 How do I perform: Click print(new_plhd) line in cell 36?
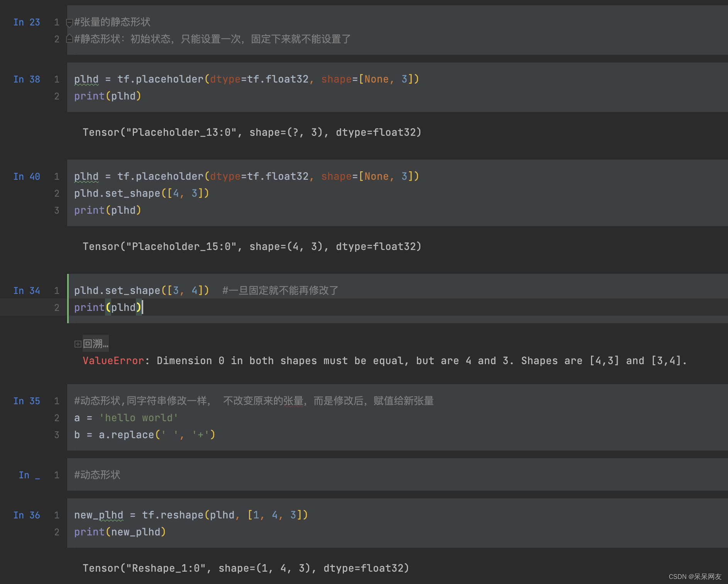[120, 532]
